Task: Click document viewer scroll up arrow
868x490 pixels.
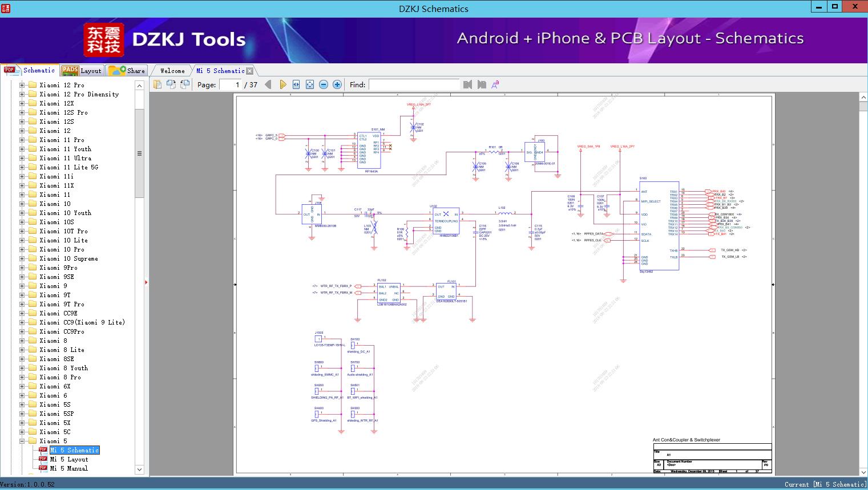Action: [x=863, y=98]
